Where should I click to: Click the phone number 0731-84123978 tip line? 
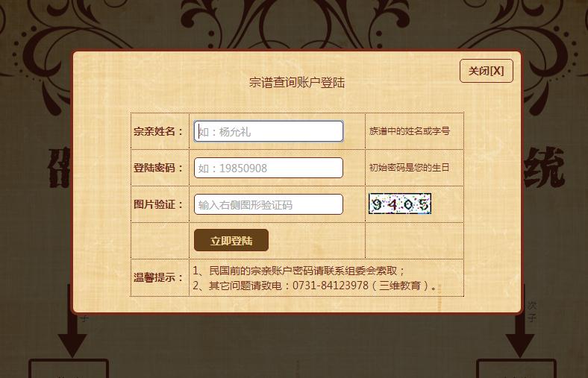pyautogui.click(x=315, y=286)
